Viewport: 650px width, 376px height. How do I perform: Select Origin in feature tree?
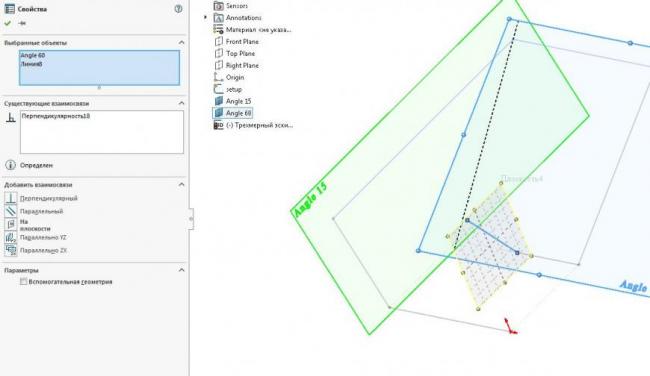235,77
